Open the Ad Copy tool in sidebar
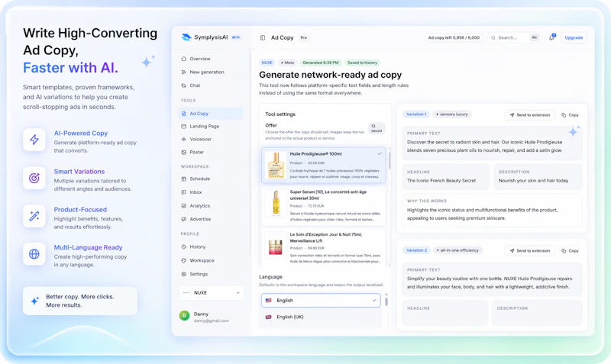The width and height of the screenshot is (611, 364). click(x=211, y=114)
